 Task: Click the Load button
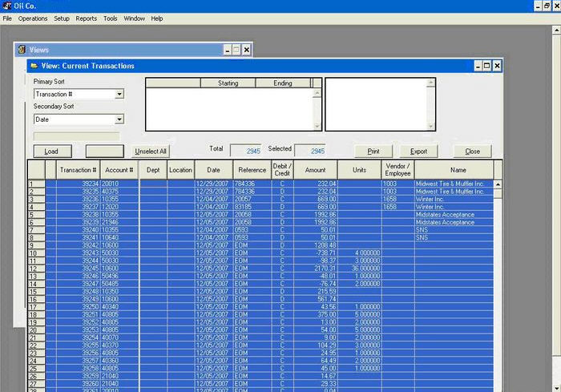pos(53,151)
